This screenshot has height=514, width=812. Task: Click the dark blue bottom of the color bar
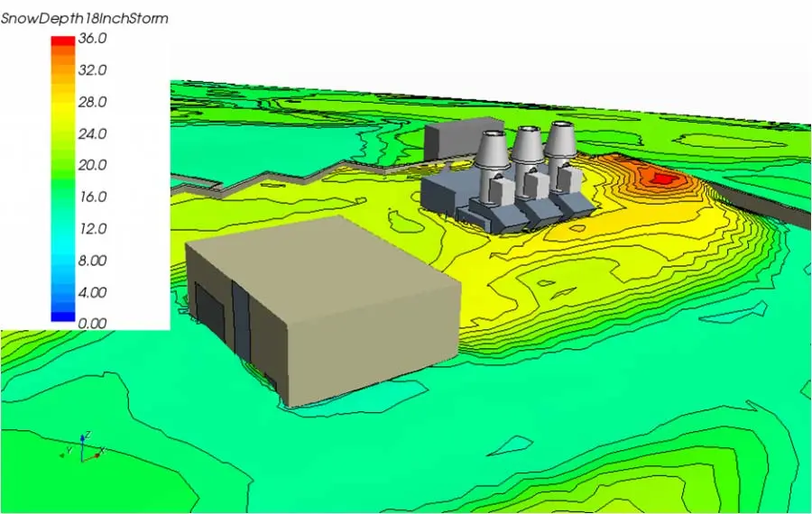point(62,317)
